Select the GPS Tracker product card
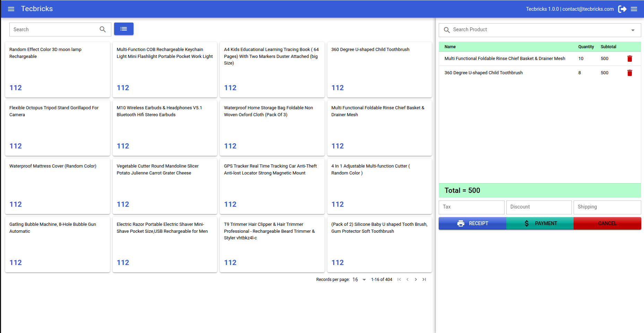 tap(272, 186)
